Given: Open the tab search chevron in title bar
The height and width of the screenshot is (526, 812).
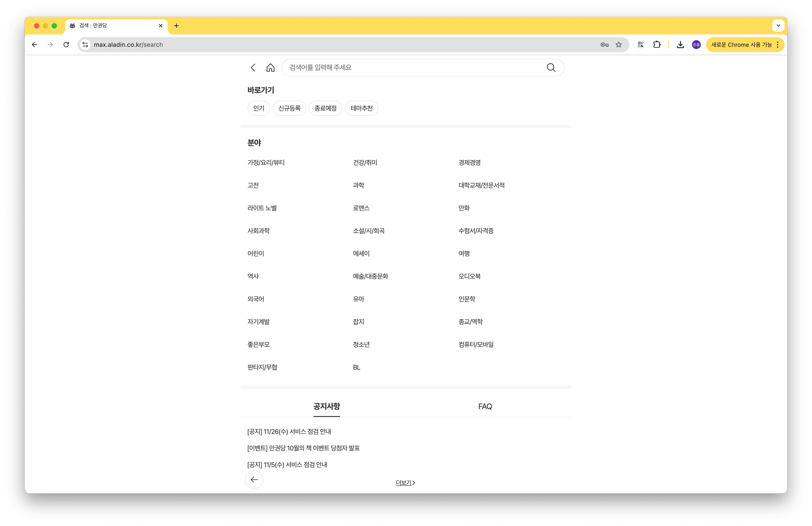Looking at the screenshot, I should click(x=778, y=26).
